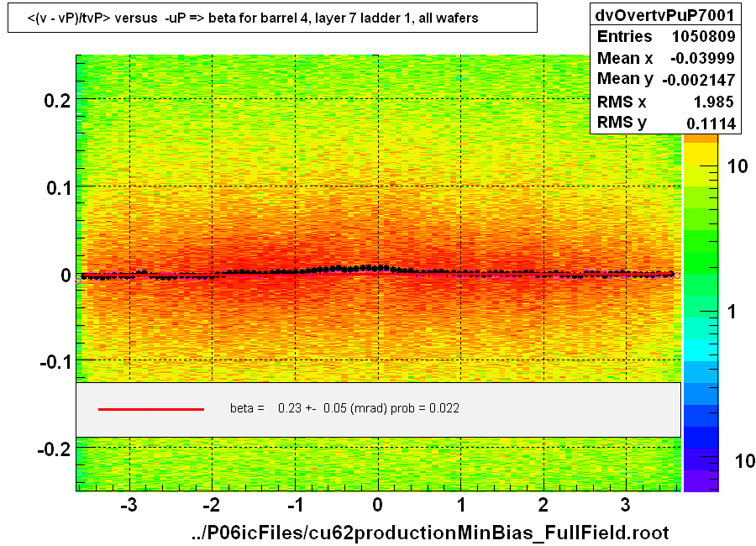Click x-axis tick label -1

[x=295, y=505]
